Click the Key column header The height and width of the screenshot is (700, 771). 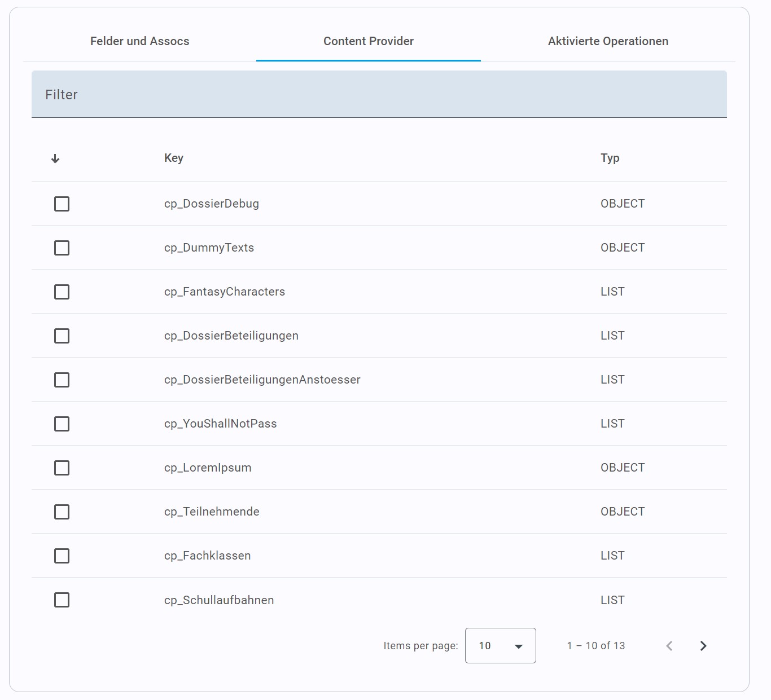coord(174,158)
